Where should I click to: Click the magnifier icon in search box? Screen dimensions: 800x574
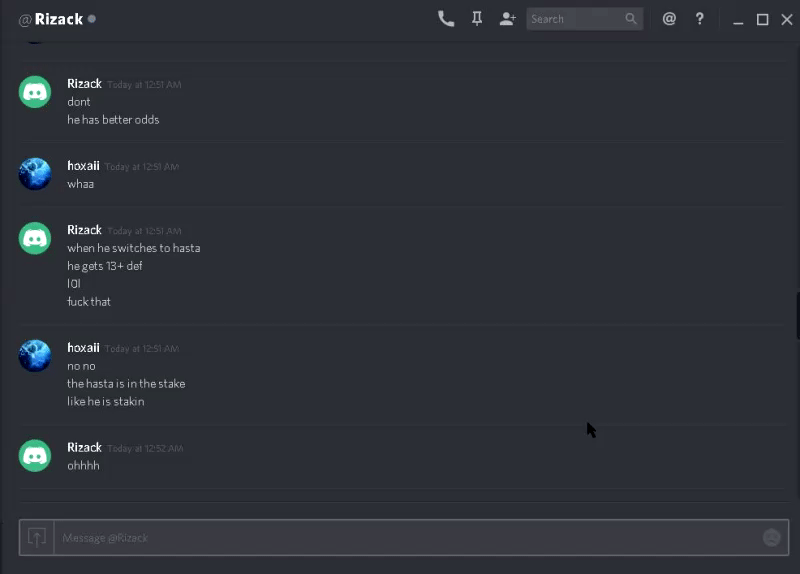[x=631, y=19]
